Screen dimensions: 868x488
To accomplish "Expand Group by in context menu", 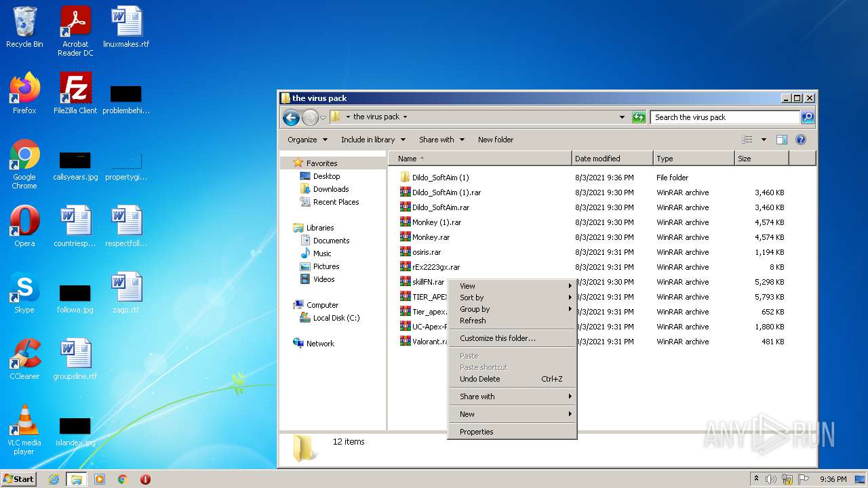I will pos(512,309).
